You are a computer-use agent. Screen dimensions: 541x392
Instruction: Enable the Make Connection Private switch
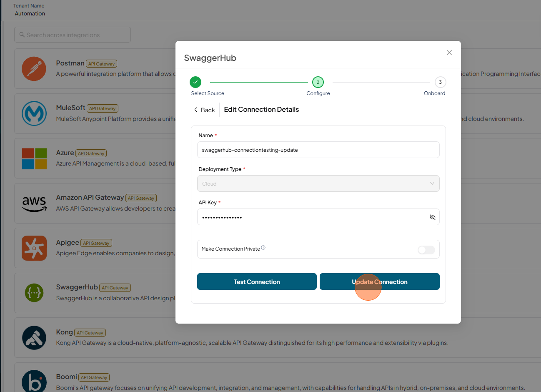click(426, 250)
